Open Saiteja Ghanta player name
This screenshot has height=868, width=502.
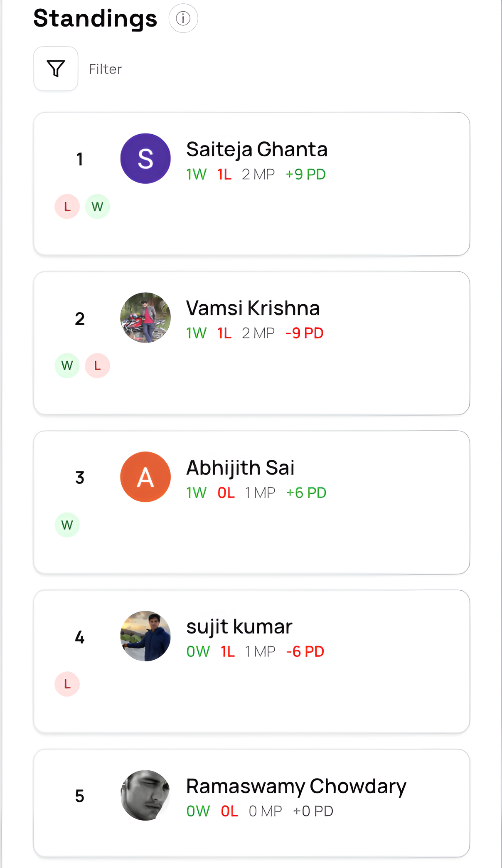(x=256, y=149)
